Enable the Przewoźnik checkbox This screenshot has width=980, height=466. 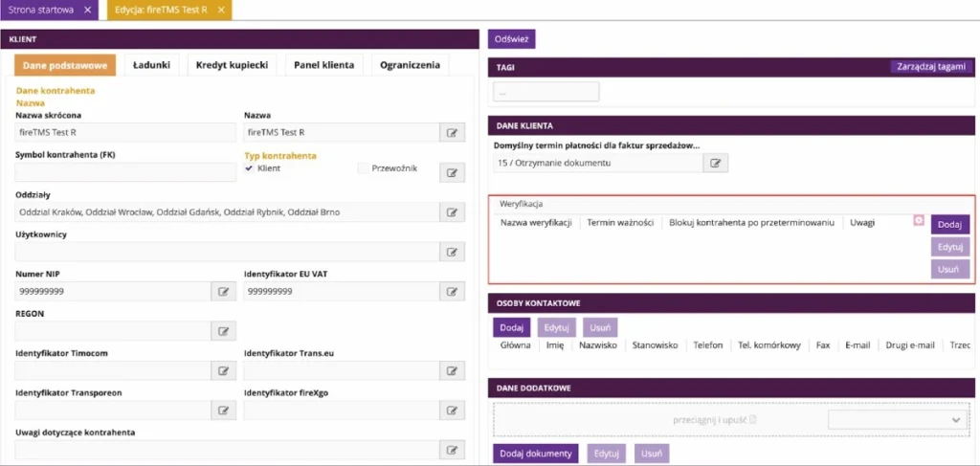[x=363, y=168]
